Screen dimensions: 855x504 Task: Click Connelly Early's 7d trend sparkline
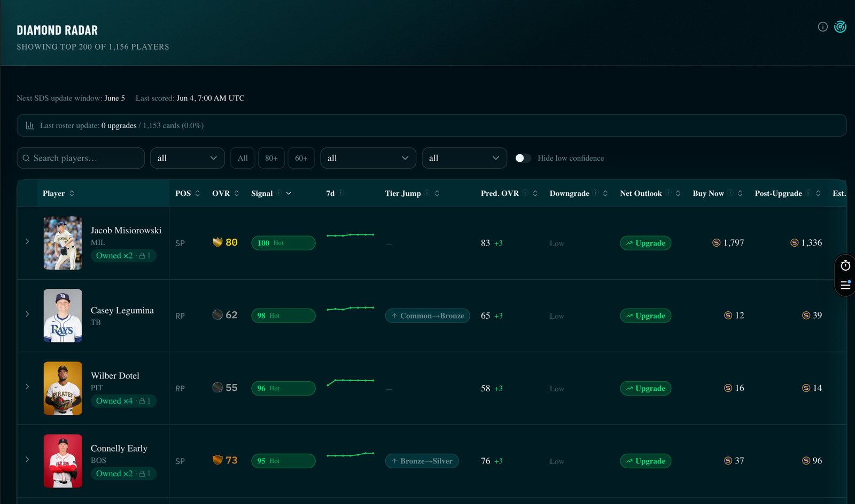pos(350,454)
